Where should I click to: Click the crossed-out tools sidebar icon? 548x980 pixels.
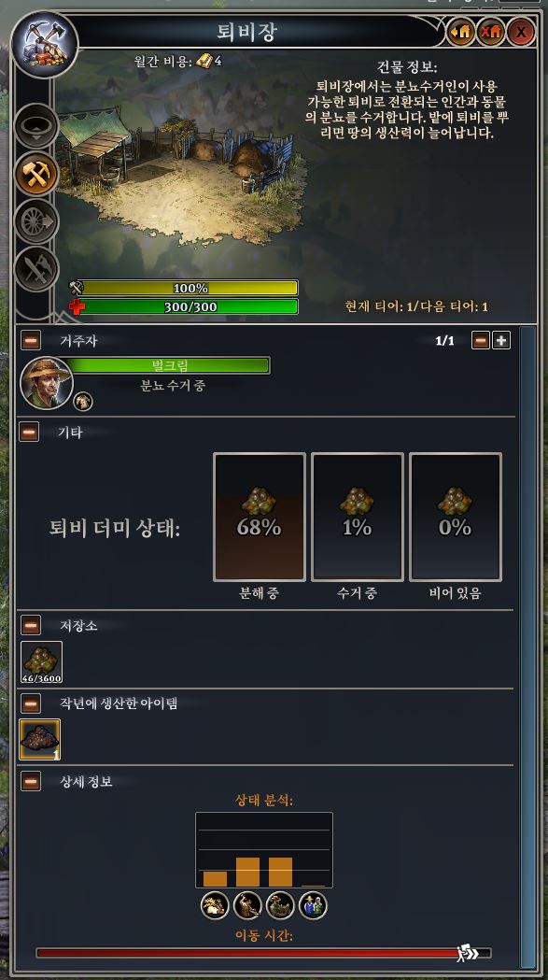pyautogui.click(x=36, y=269)
